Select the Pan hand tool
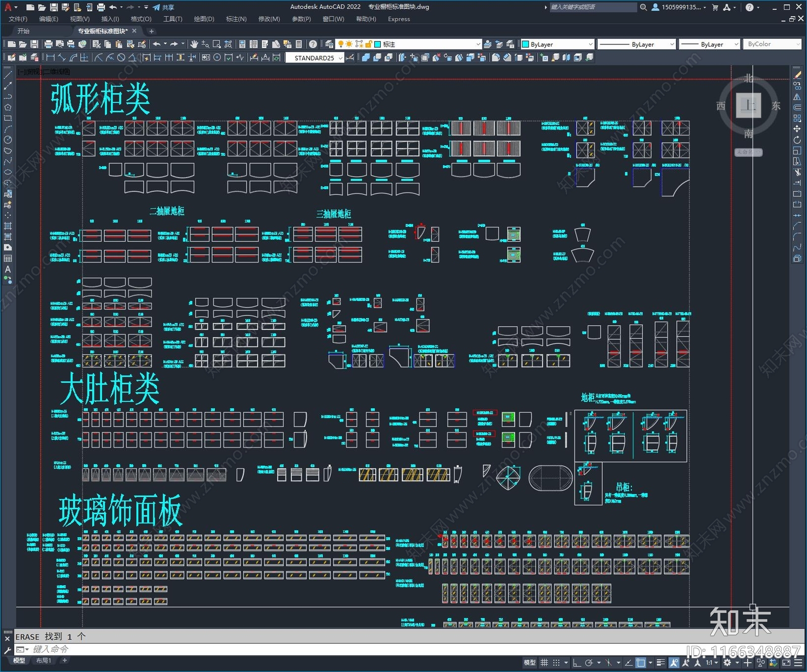 [x=194, y=44]
